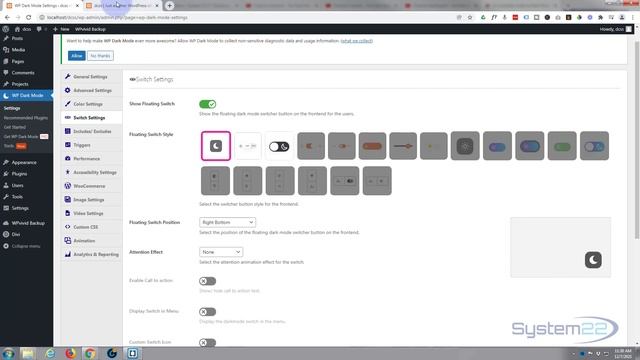Select the dark sun-icon switch style
Viewport: 640px width, 360px height.
click(x=465, y=146)
